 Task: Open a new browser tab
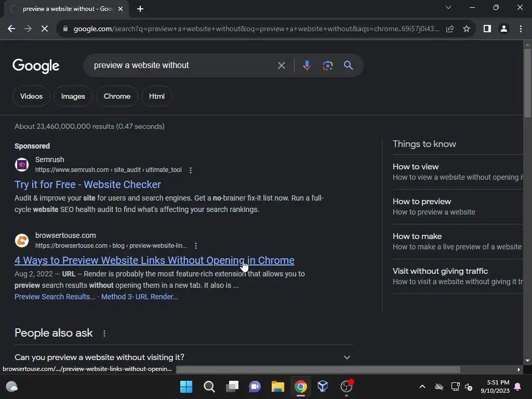[140, 9]
